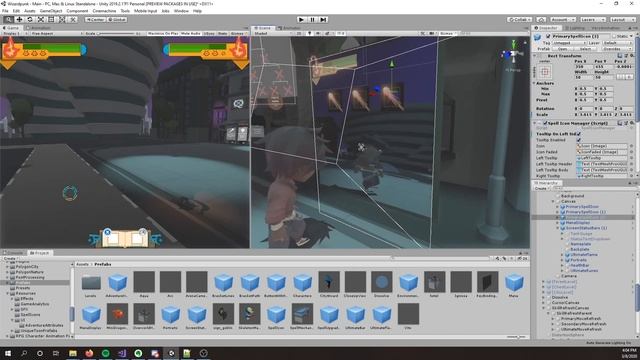Select the combined Transform tool
This screenshot has width=640, height=360.
(x=62, y=19)
